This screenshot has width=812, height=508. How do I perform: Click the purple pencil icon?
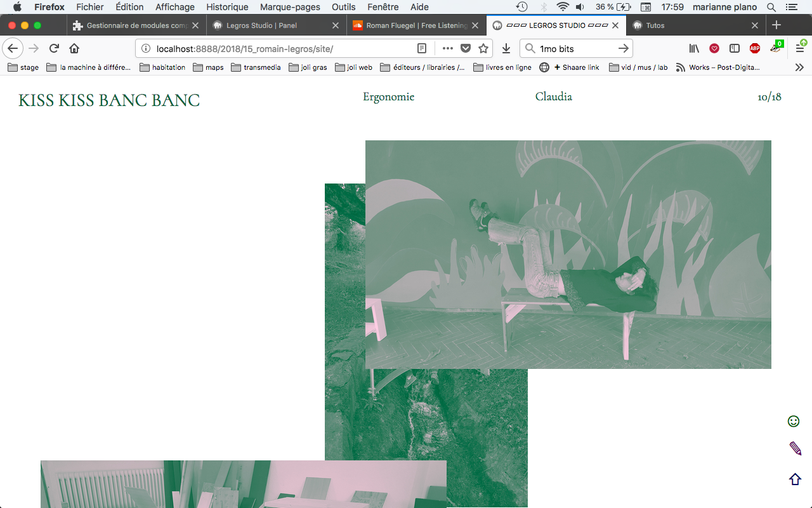pyautogui.click(x=795, y=449)
